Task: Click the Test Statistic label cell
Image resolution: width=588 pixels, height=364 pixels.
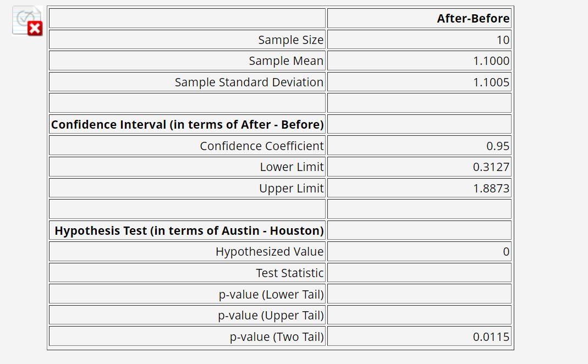Action: click(x=187, y=273)
